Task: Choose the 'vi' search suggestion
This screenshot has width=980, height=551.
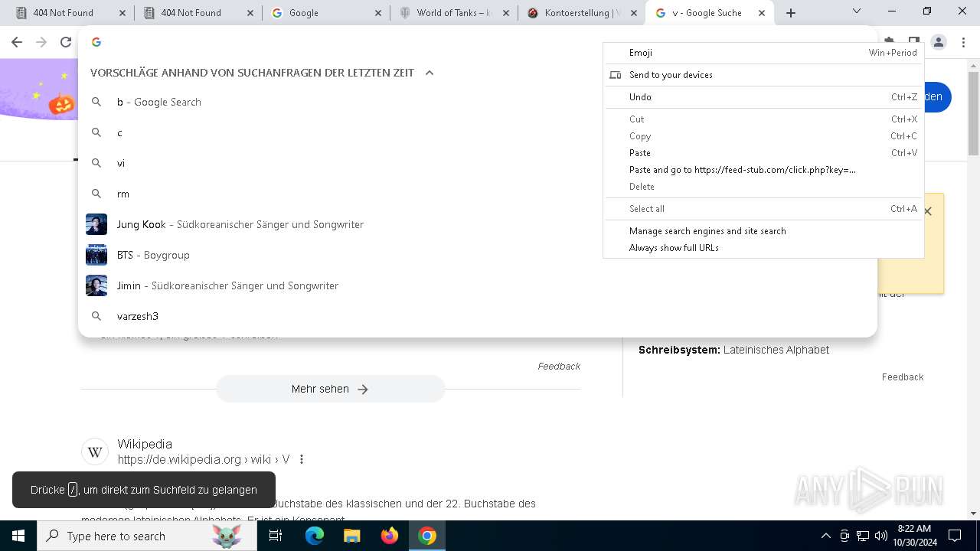Action: [478, 163]
